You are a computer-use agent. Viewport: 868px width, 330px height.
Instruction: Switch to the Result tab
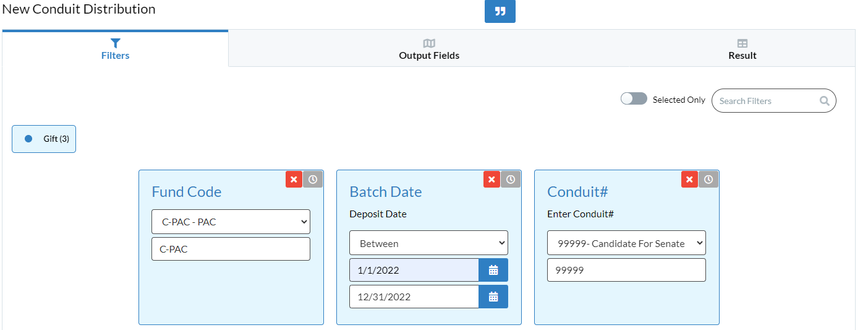pyautogui.click(x=742, y=49)
